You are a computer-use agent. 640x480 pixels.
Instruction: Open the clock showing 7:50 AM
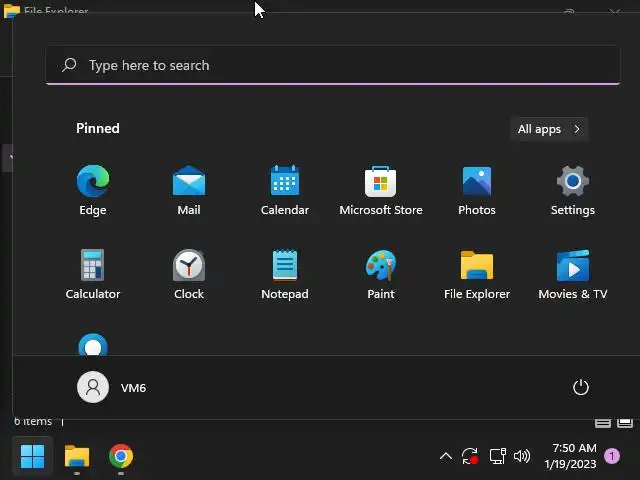click(571, 456)
